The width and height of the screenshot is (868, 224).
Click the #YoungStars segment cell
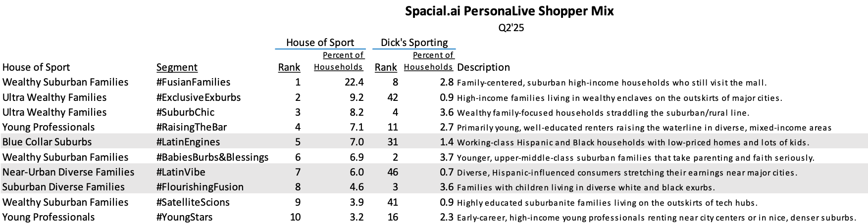185,217
